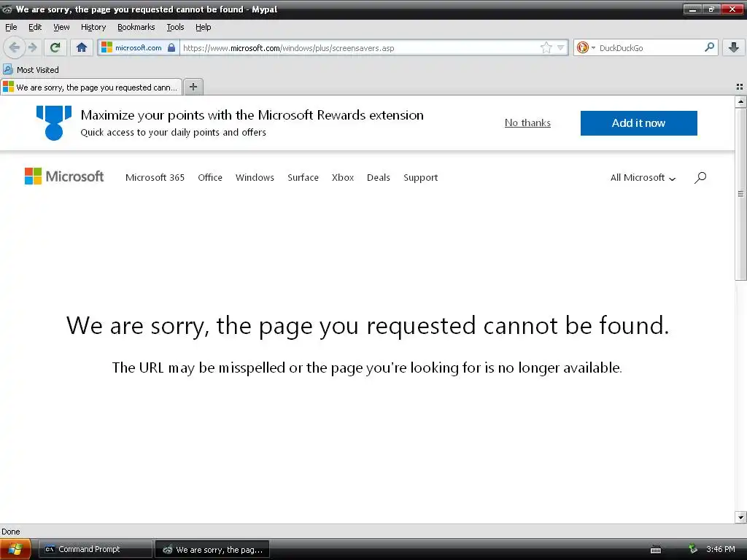Open the Microsoft 365 nav link
The width and height of the screenshot is (747, 560).
click(155, 178)
